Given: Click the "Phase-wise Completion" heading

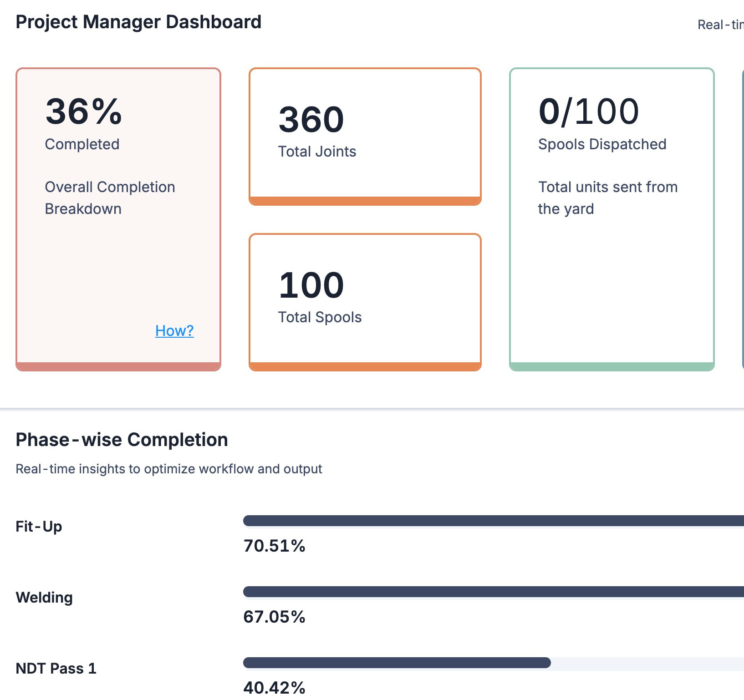Looking at the screenshot, I should pos(122,440).
